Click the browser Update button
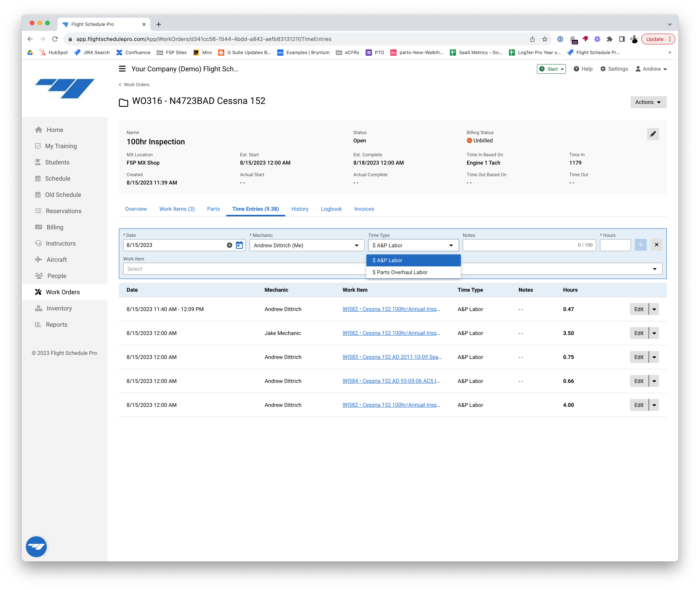This screenshot has height=590, width=700. (x=658, y=39)
